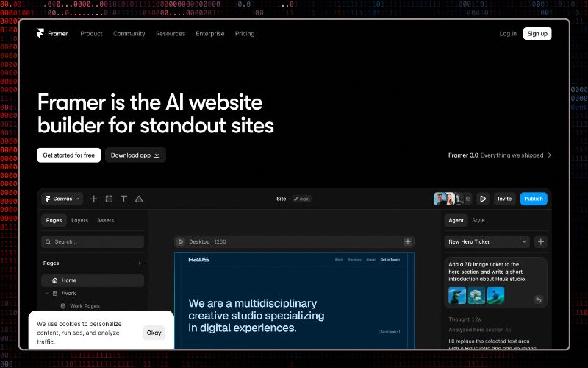Screen dimensions: 588x368
Task: Click the Download app button
Action: (x=135, y=155)
